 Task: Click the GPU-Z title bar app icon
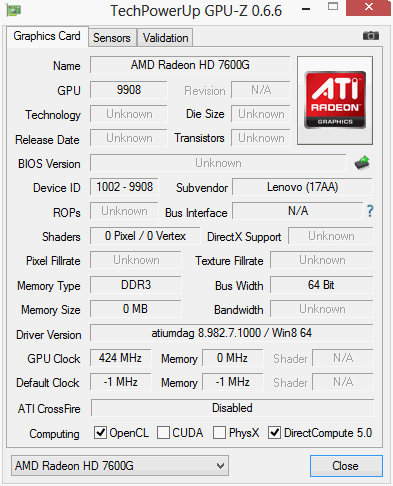coord(14,10)
